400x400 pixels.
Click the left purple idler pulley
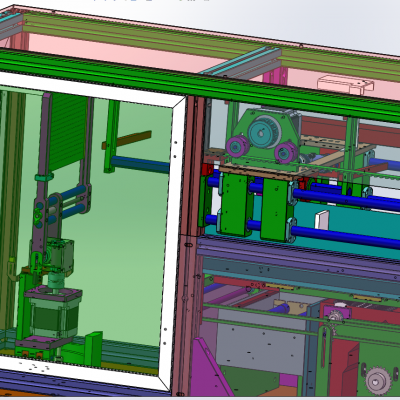[x=236, y=146]
